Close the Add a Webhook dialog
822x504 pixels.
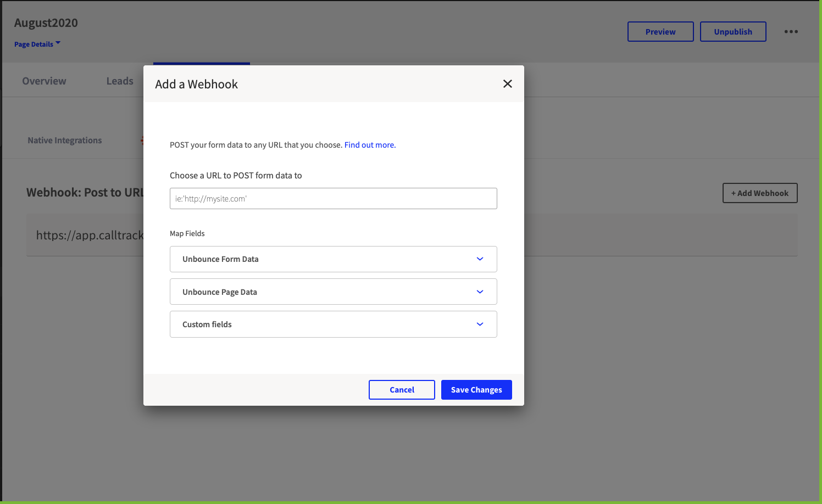(x=507, y=83)
